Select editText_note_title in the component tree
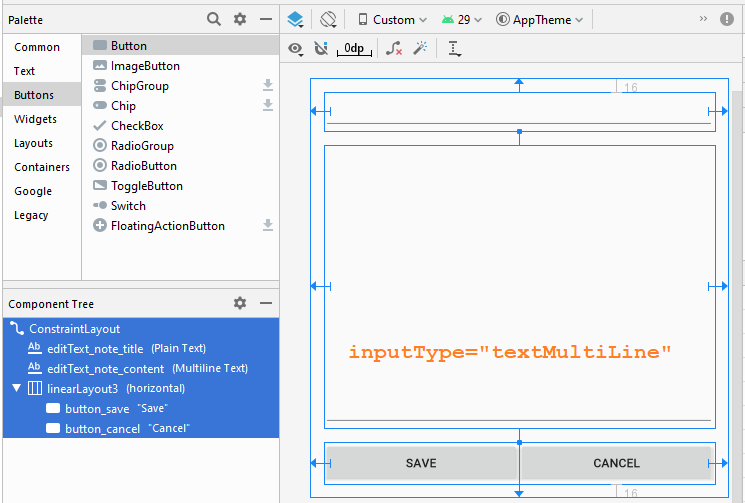745x503 pixels. click(141, 348)
